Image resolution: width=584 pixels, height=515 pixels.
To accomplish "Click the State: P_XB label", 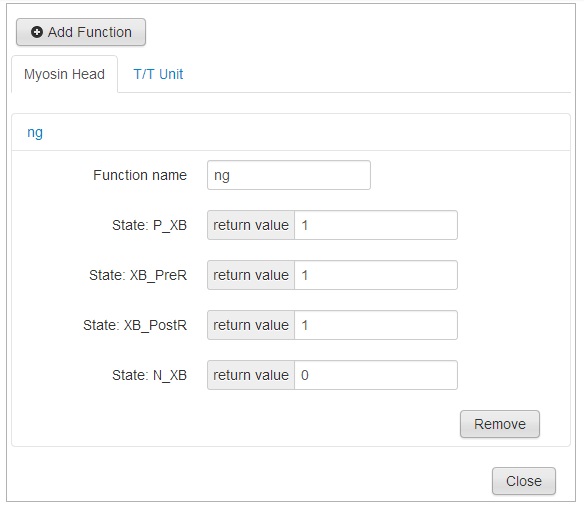I will [149, 225].
